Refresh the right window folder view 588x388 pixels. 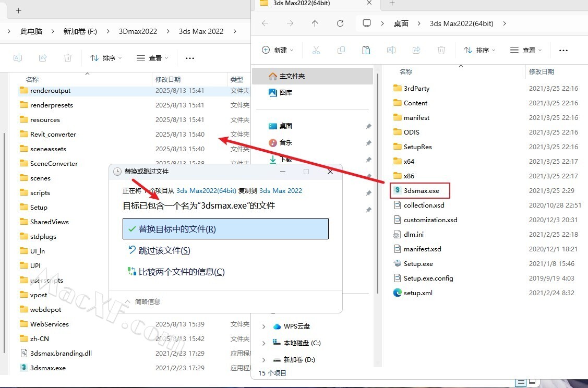340,23
